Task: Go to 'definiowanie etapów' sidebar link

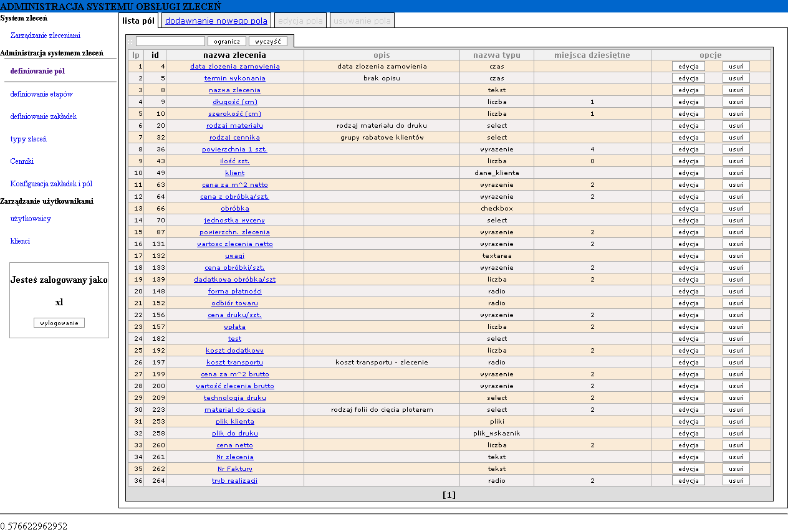Action: (41, 94)
